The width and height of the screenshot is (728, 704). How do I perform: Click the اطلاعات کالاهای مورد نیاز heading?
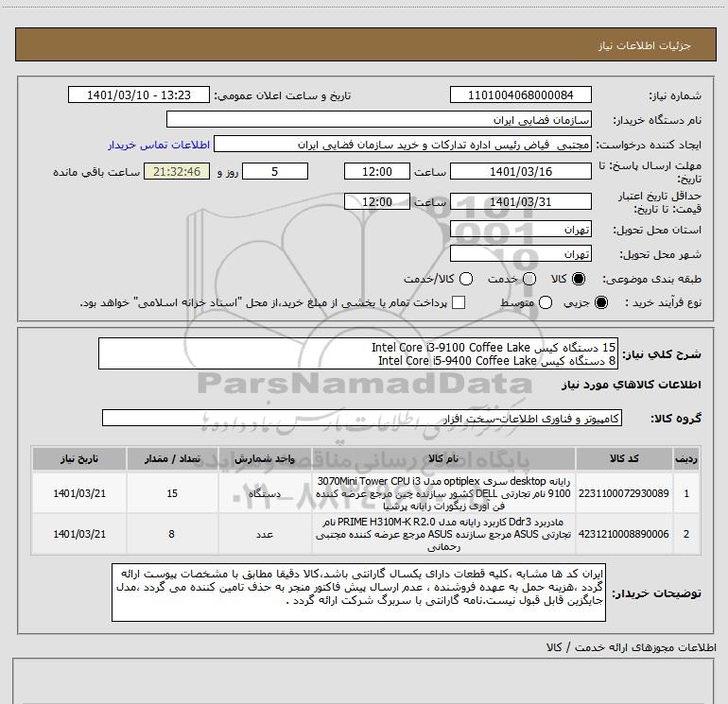632,385
